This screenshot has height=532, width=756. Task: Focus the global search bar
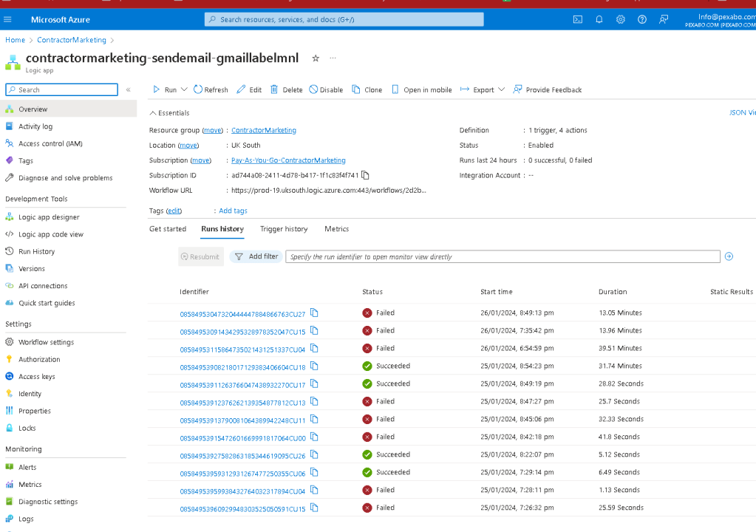pyautogui.click(x=344, y=19)
